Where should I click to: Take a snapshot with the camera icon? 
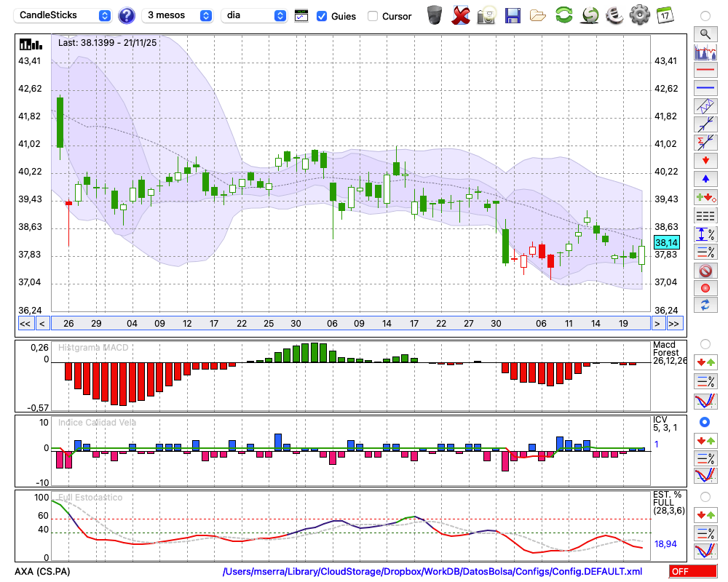pos(486,15)
